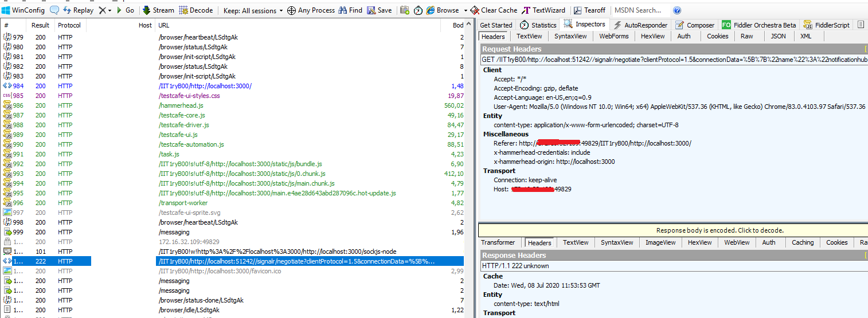Click JS icon of /testcafe-core.js session
Screen dimensions: 868x318
pyautogui.click(x=7, y=115)
